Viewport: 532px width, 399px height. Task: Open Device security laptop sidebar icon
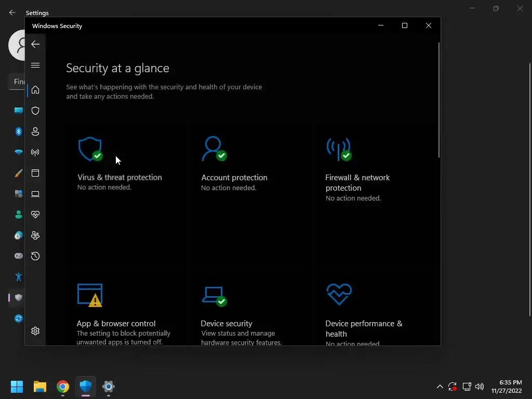coord(35,194)
